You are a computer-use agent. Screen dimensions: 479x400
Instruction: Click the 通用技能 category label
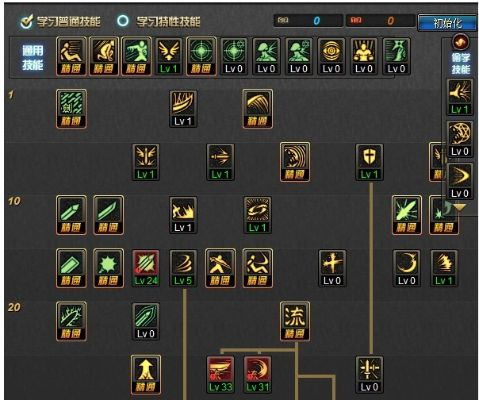(x=33, y=57)
